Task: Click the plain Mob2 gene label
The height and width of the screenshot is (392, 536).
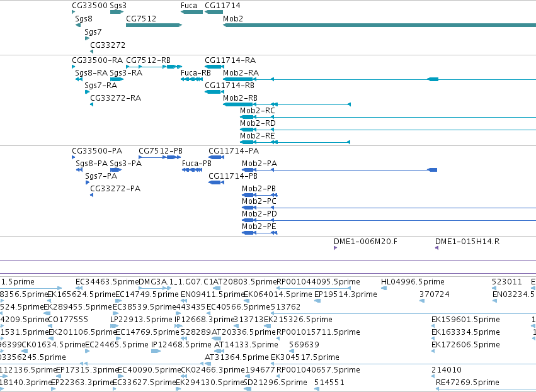Action: 233,18
